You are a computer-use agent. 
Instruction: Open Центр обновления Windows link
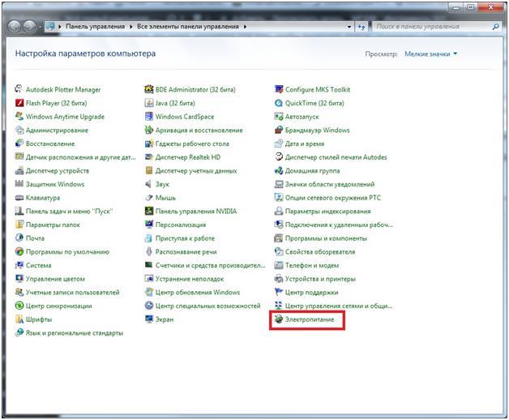click(198, 293)
